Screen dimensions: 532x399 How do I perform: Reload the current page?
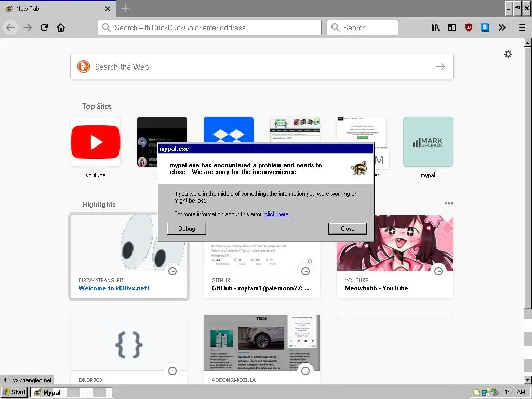[x=45, y=28]
